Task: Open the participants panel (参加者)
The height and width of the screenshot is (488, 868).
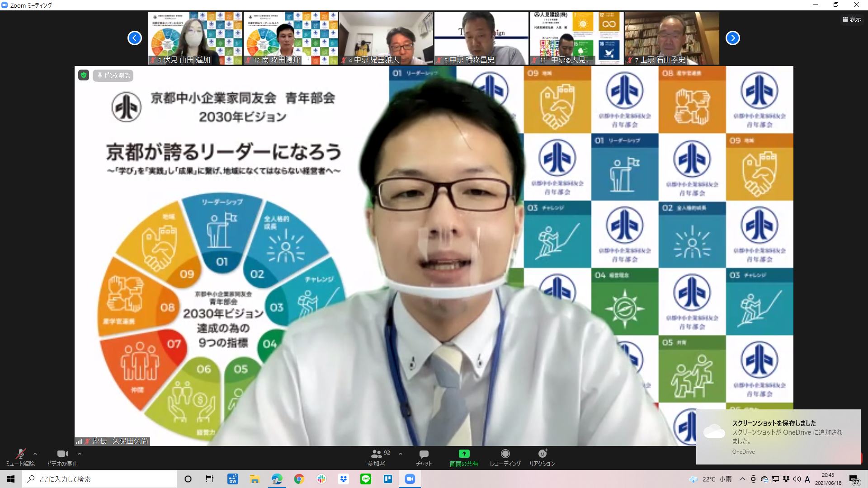Action: point(376,457)
